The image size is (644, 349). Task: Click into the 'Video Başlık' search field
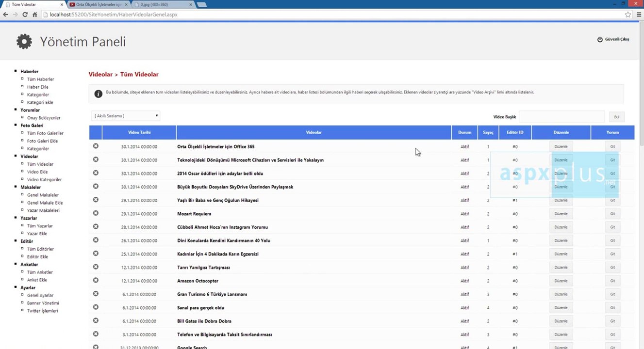[x=562, y=117]
